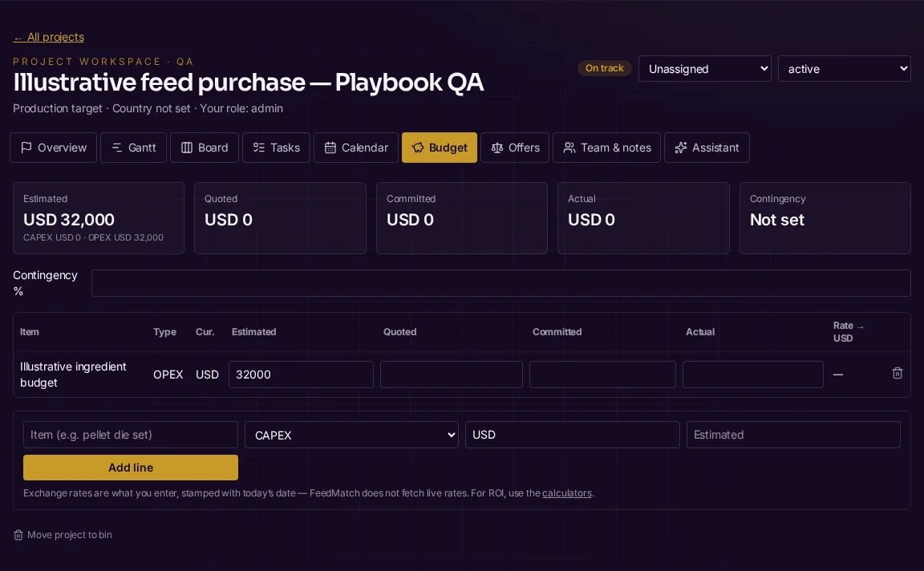Click the Board columns icon
The width and height of the screenshot is (924, 571).
(186, 148)
